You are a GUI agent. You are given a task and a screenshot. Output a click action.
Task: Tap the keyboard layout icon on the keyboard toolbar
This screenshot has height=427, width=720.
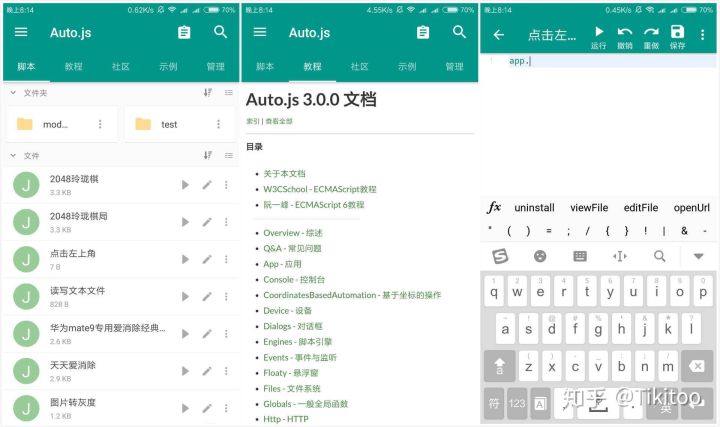580,256
